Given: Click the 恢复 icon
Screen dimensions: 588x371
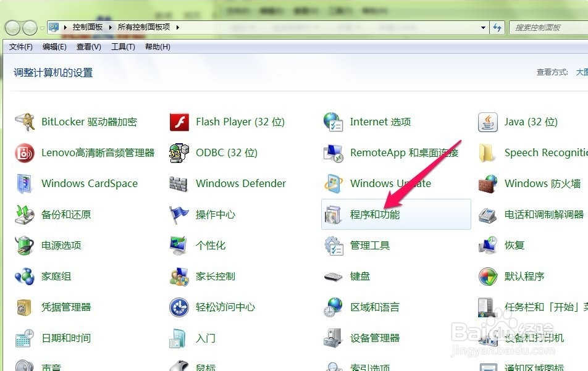Looking at the screenshot, I should 488,246.
